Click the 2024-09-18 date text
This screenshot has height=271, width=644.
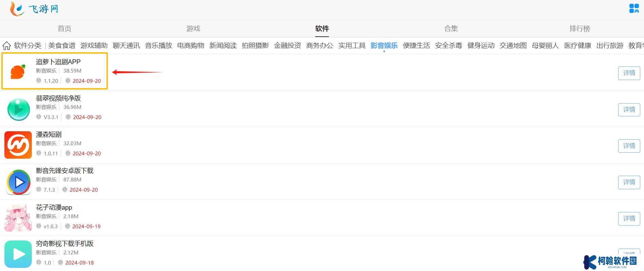[x=79, y=263]
